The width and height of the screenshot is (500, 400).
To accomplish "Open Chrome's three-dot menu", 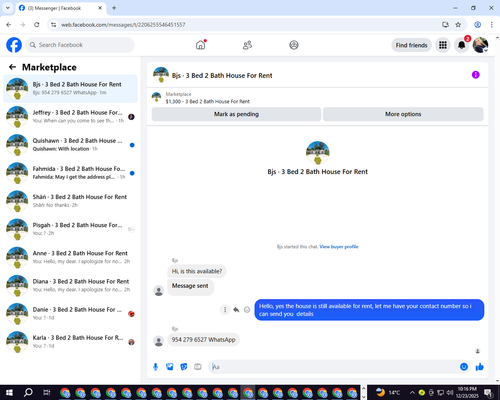I will [x=492, y=25].
